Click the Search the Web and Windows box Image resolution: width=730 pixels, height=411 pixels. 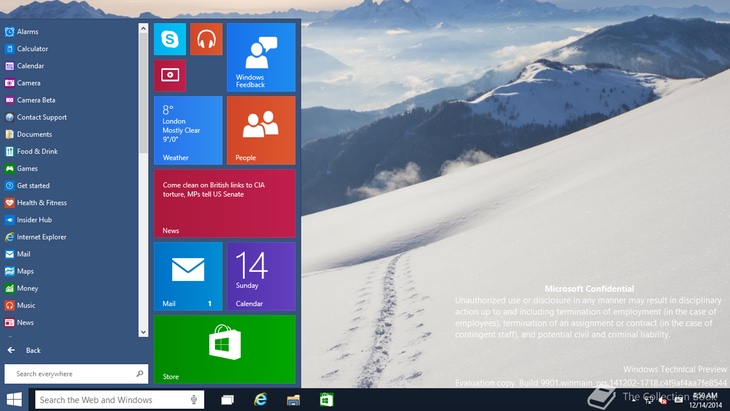(120, 400)
